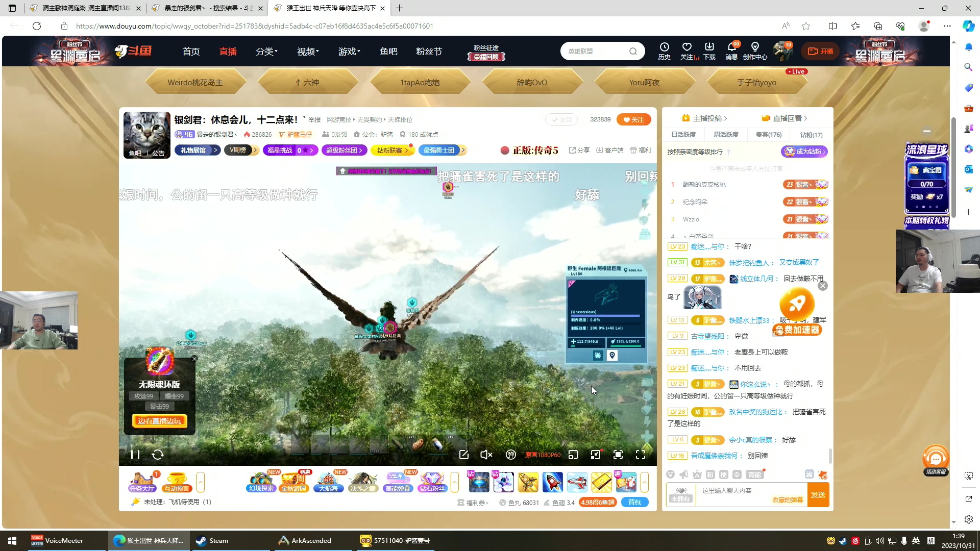This screenshot has height=551, width=980.
Task: Pause the live stream video
Action: coord(135,454)
